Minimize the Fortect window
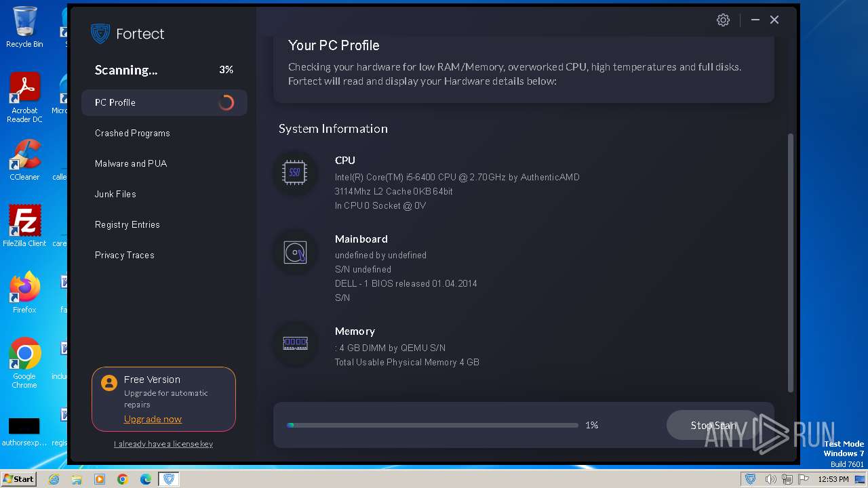 [755, 20]
